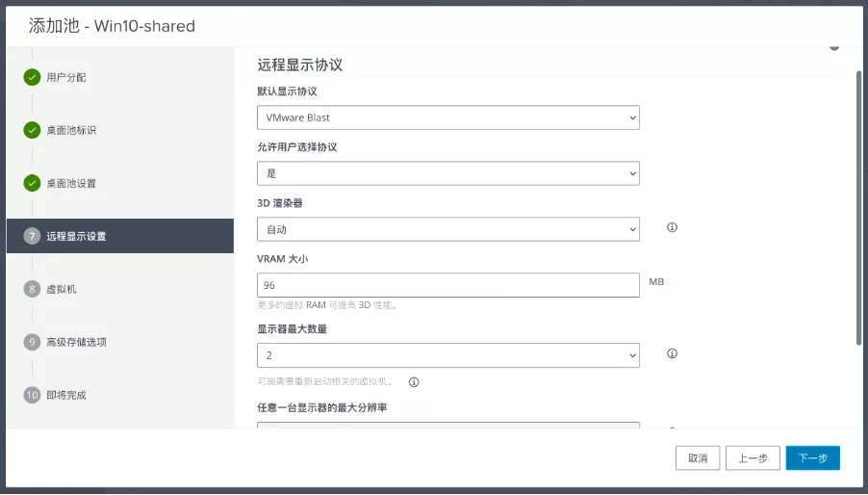Click the green checkmark beside 桌面池设置
This screenshot has height=495, width=868.
pyautogui.click(x=32, y=183)
